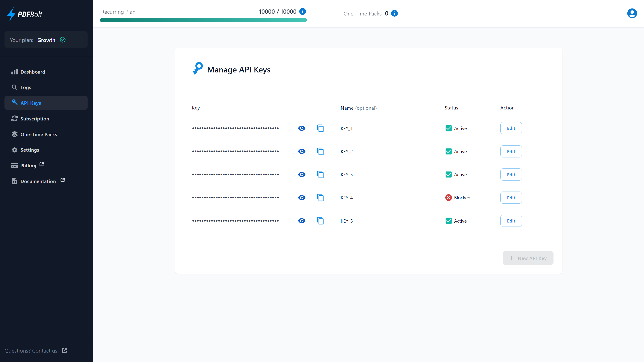Copy KEY_4 API key to clipboard

point(320,198)
